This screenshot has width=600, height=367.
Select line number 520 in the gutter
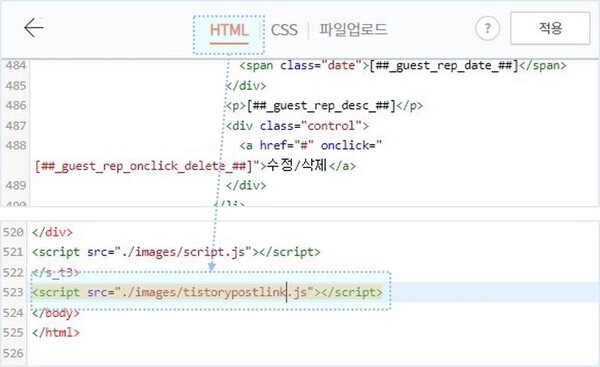(x=13, y=232)
